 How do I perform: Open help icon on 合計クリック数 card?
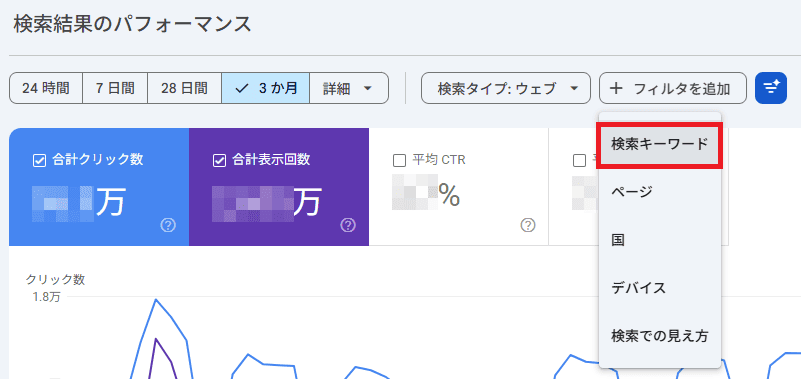pyautogui.click(x=168, y=225)
